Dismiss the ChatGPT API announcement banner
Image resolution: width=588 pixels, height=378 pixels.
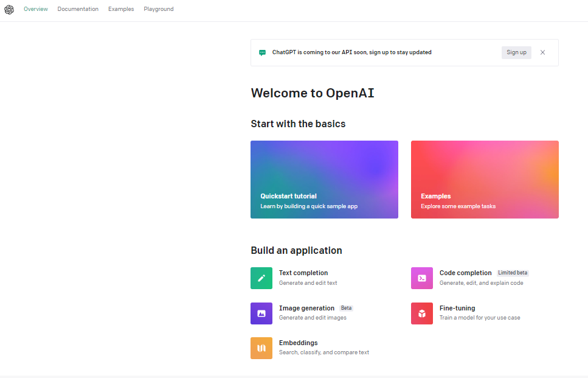pos(542,52)
